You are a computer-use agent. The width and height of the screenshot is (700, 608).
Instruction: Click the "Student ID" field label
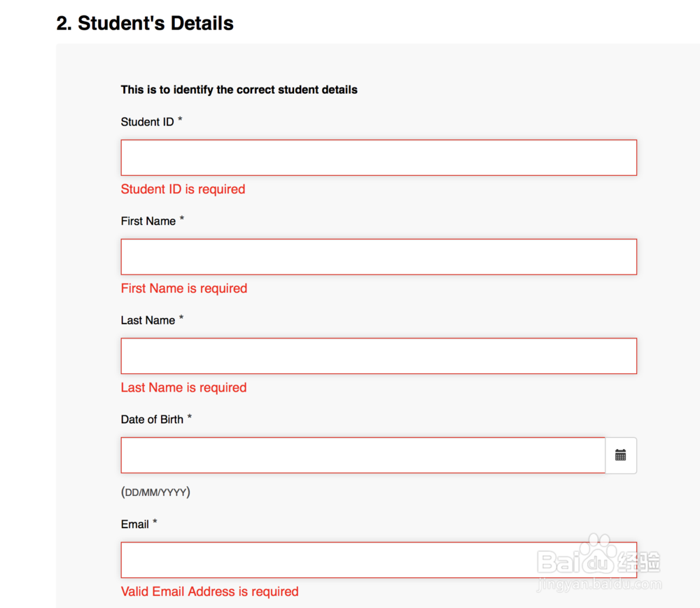tap(147, 122)
